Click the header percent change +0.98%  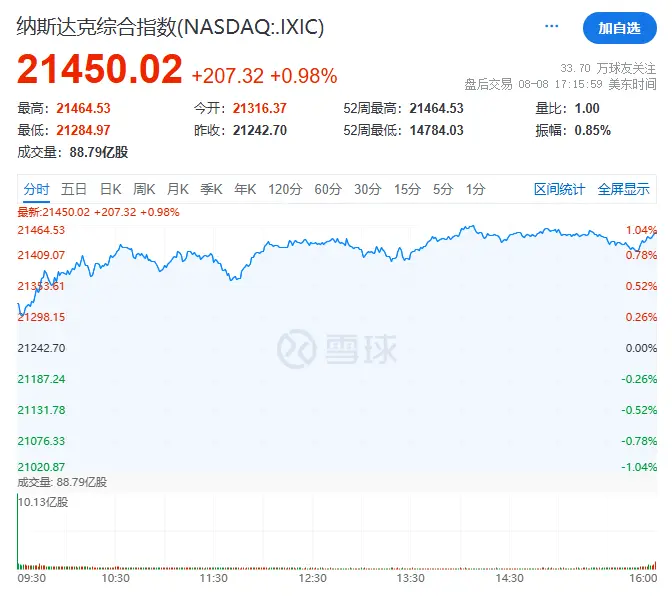304,76
